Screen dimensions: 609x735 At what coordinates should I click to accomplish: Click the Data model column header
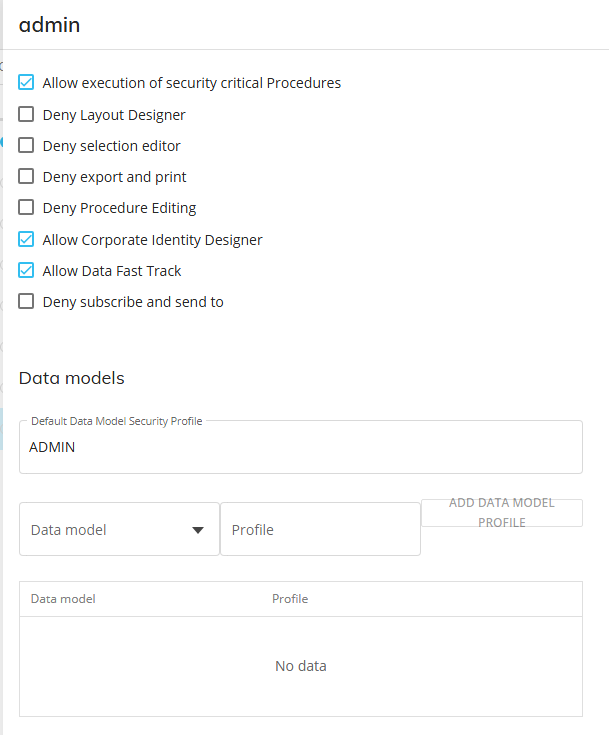[x=63, y=599]
